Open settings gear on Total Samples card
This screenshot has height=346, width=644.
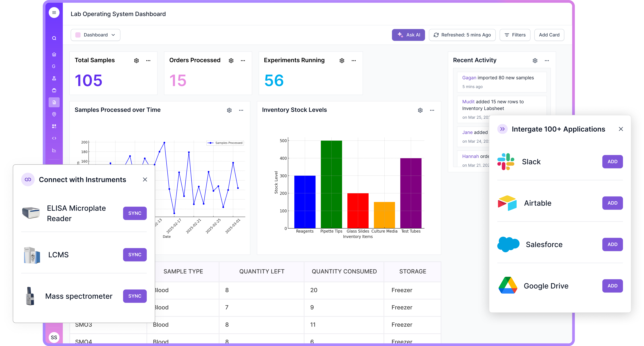[136, 60]
